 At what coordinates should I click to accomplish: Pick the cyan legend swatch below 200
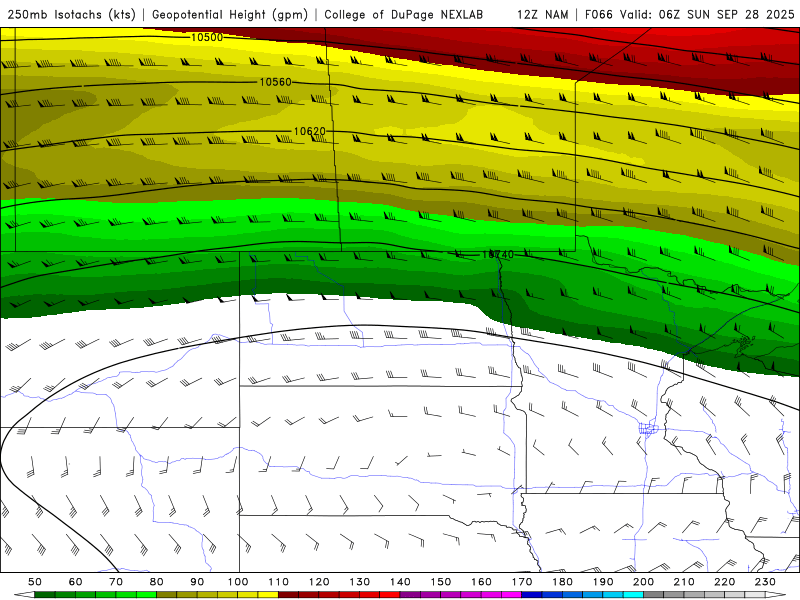(633, 595)
